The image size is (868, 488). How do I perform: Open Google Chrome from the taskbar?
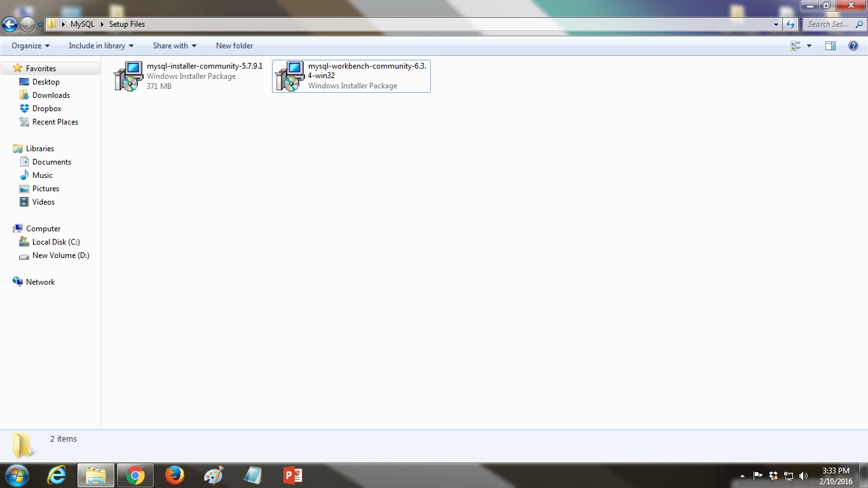tap(135, 475)
